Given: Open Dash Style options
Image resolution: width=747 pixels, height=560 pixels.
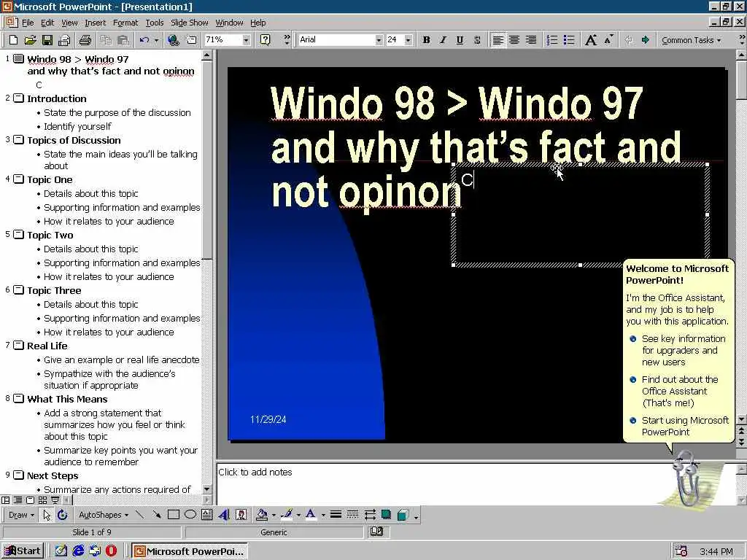Looking at the screenshot, I should [x=352, y=515].
